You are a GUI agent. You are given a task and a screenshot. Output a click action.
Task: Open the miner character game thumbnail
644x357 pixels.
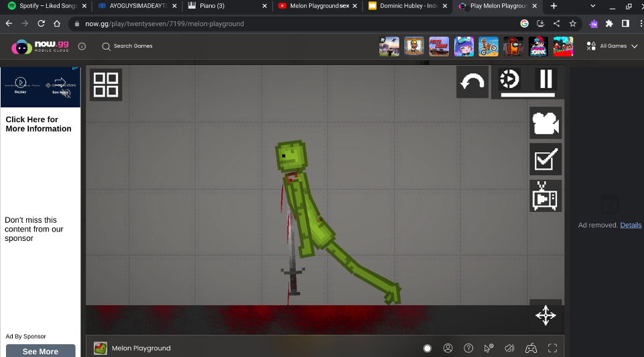[414, 46]
